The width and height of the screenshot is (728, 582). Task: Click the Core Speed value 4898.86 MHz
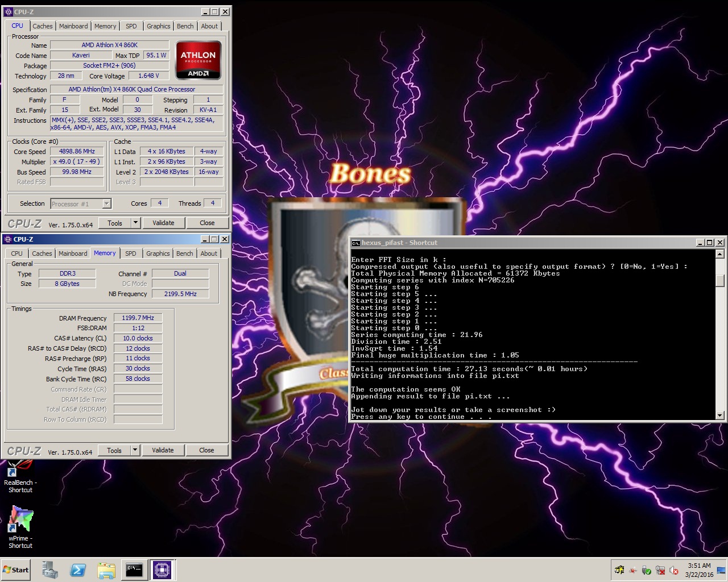pos(77,151)
